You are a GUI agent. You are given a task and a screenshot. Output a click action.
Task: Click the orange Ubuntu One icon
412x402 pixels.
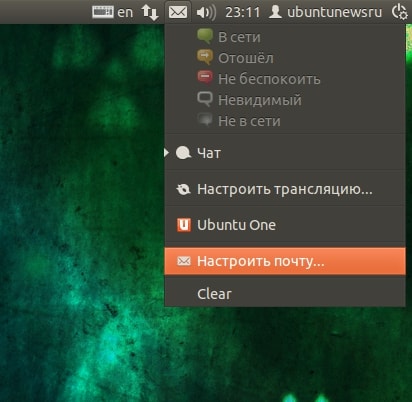pos(184,225)
